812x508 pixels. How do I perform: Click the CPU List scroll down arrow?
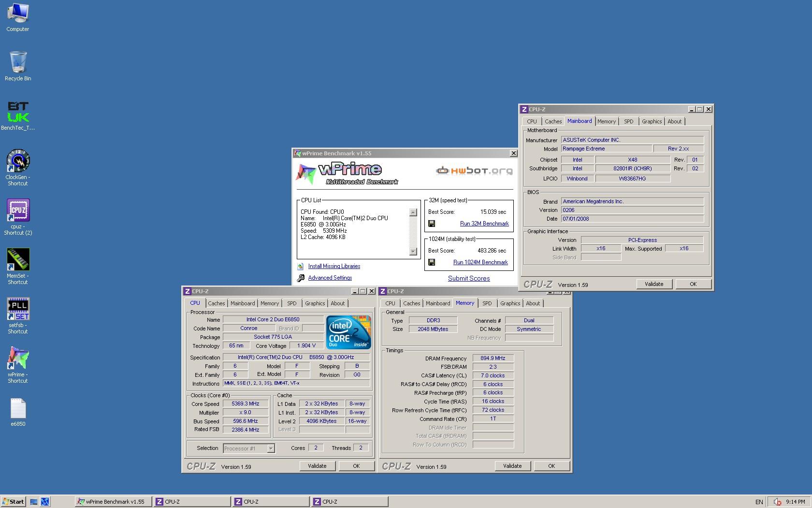413,252
